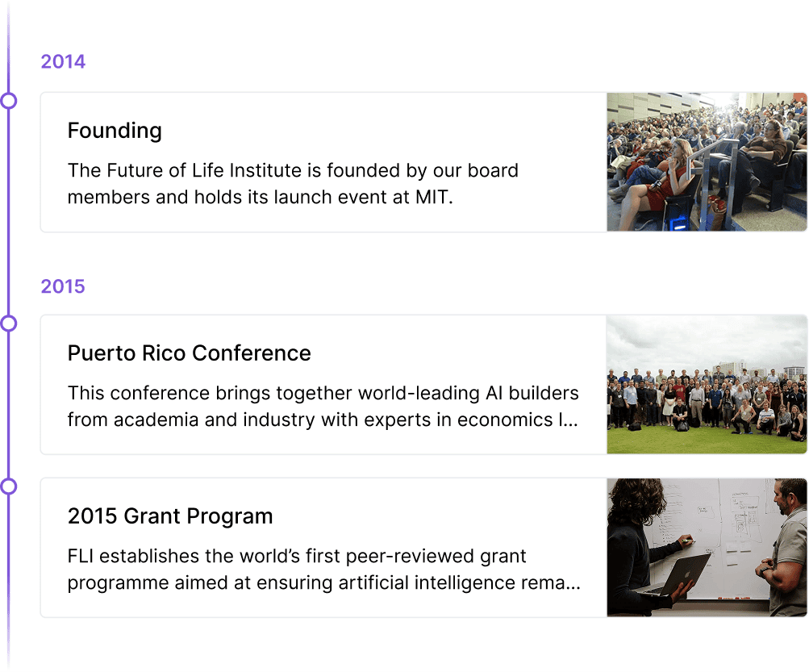Open the Puerto Rico Conference title
Screen dimensions: 809x672
(189, 353)
